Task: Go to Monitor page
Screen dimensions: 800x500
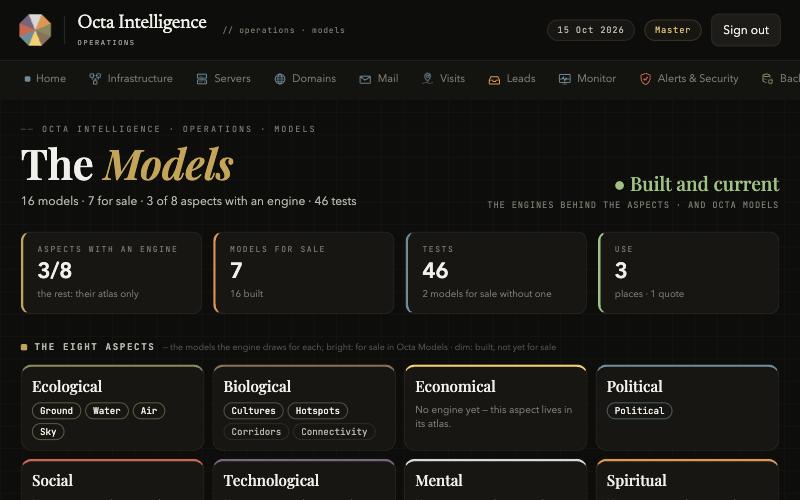Action: (x=587, y=79)
